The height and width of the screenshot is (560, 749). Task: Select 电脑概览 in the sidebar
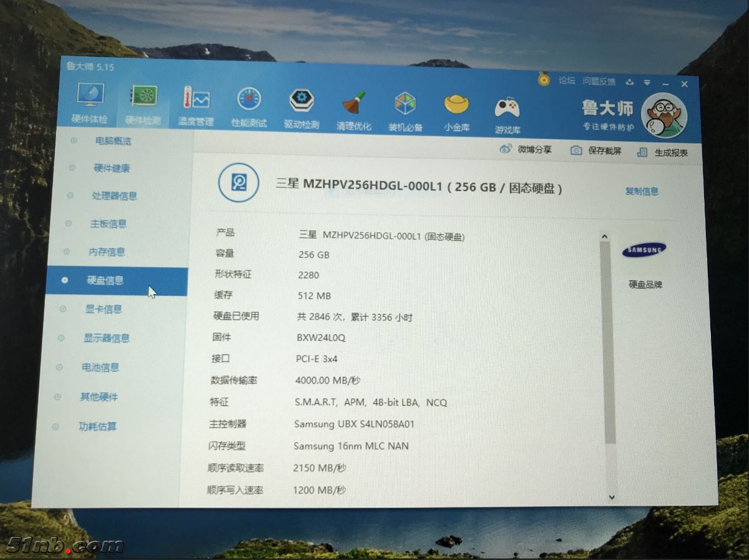click(x=113, y=141)
